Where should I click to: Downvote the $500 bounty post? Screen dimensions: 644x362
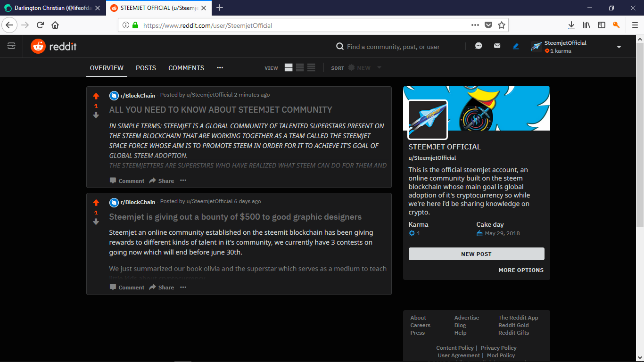point(96,222)
